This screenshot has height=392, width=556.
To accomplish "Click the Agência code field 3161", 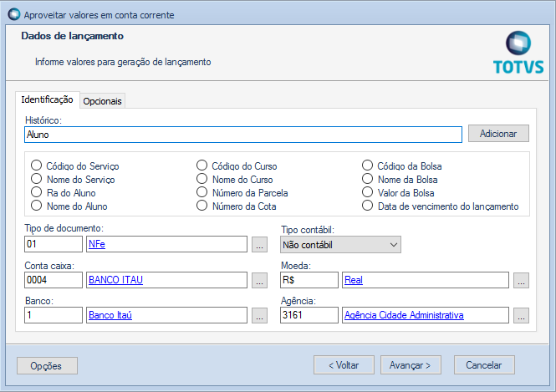I will (x=309, y=315).
